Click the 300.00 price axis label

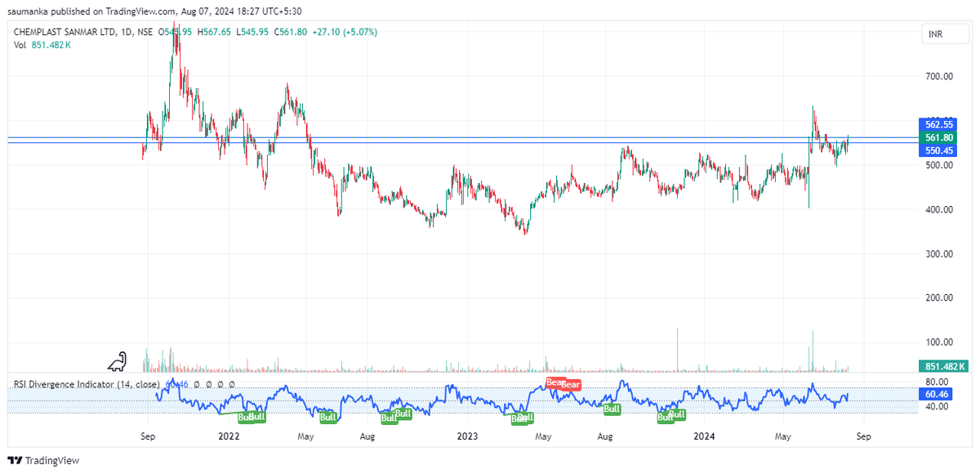coord(938,253)
